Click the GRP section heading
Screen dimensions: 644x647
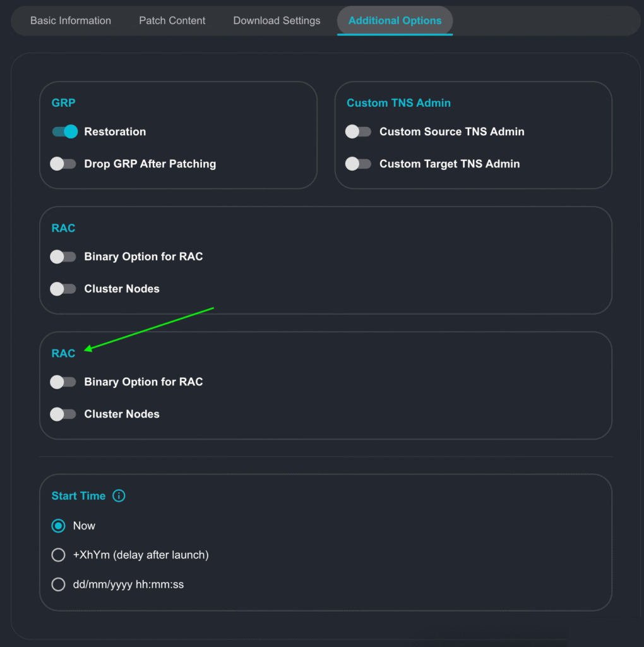(63, 103)
